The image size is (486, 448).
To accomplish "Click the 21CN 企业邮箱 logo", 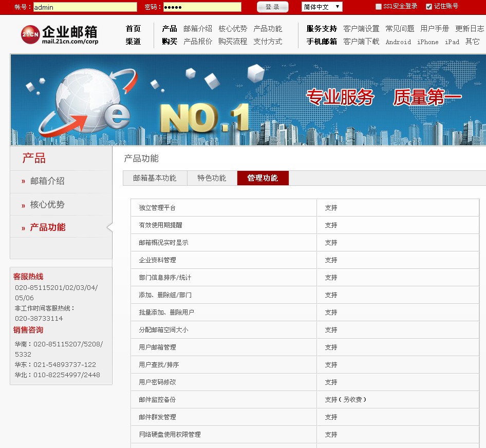I will coord(60,34).
